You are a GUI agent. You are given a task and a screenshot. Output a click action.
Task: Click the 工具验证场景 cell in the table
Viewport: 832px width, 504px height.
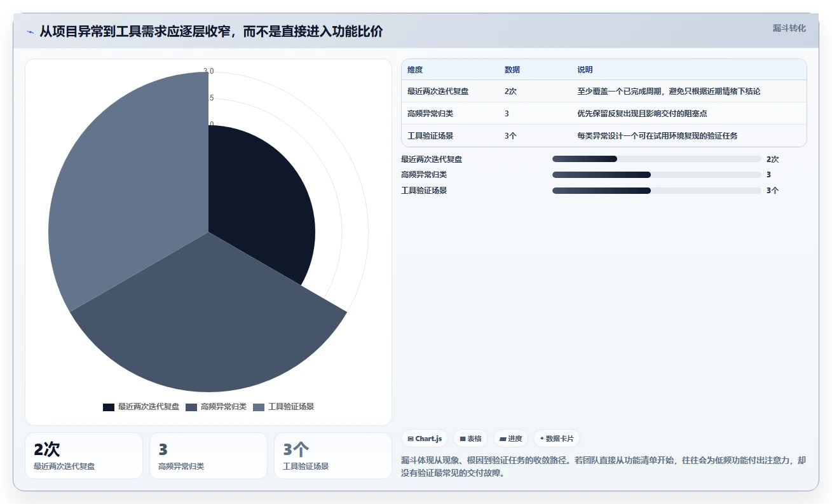click(x=430, y=136)
